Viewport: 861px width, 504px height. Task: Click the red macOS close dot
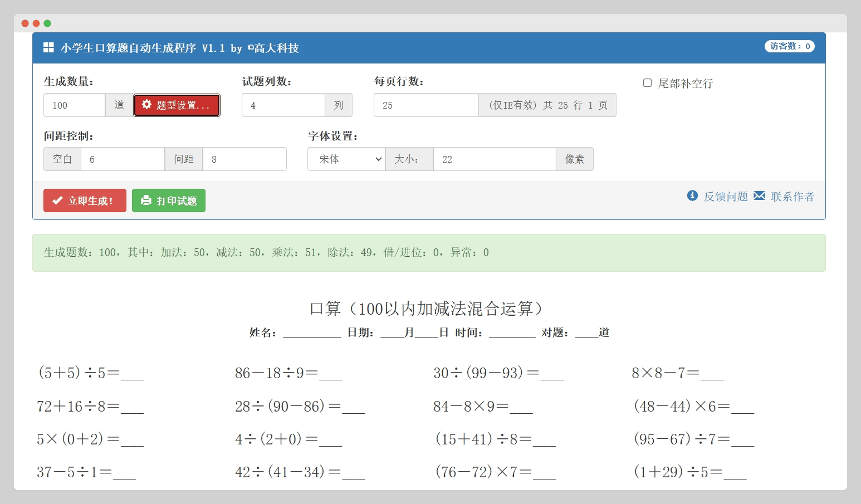[x=25, y=23]
